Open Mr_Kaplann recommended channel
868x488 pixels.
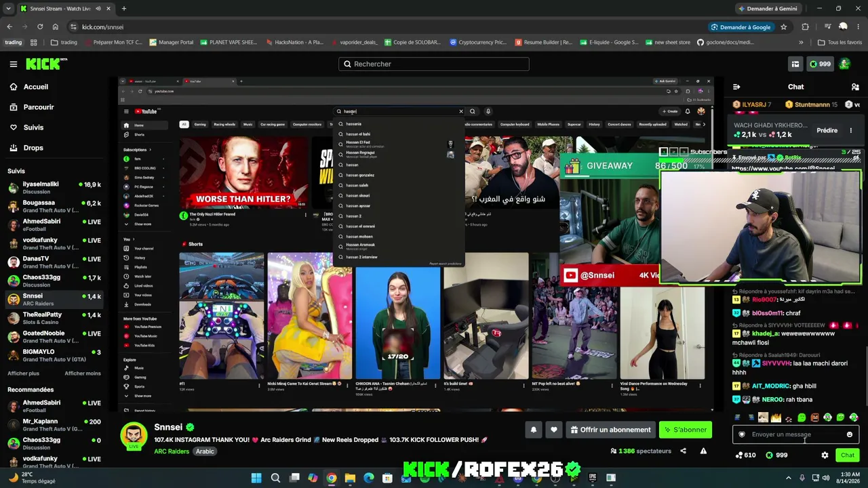54,425
